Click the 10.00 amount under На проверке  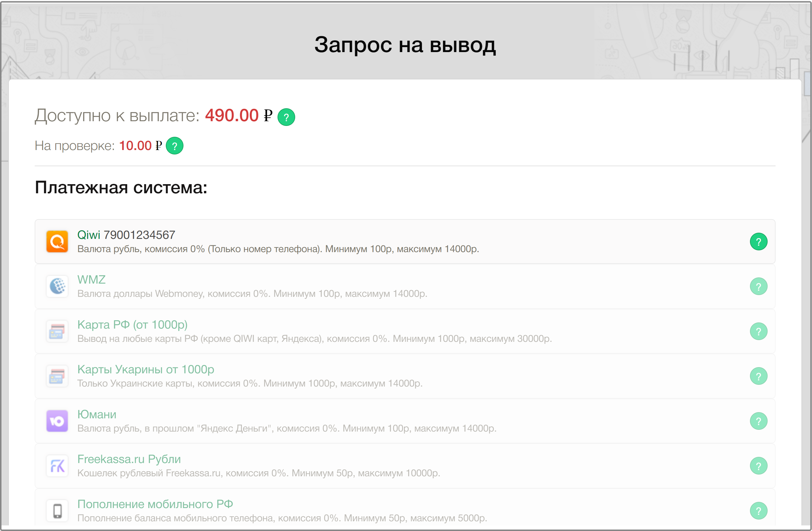click(135, 146)
